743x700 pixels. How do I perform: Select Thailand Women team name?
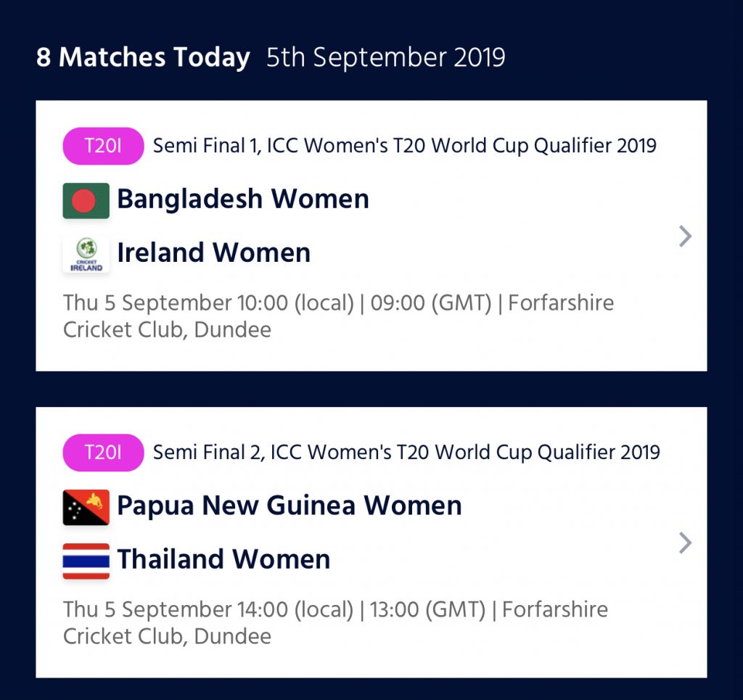pyautogui.click(x=223, y=559)
